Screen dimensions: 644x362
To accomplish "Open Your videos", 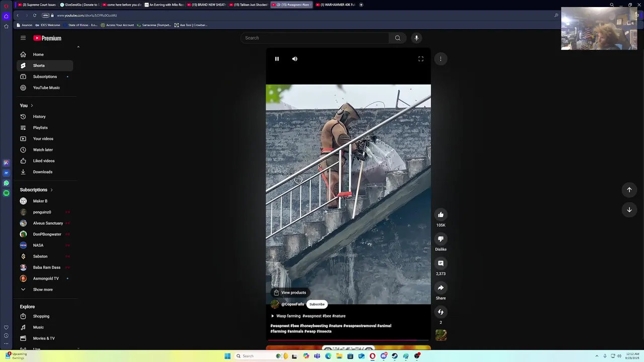I will (x=45, y=139).
